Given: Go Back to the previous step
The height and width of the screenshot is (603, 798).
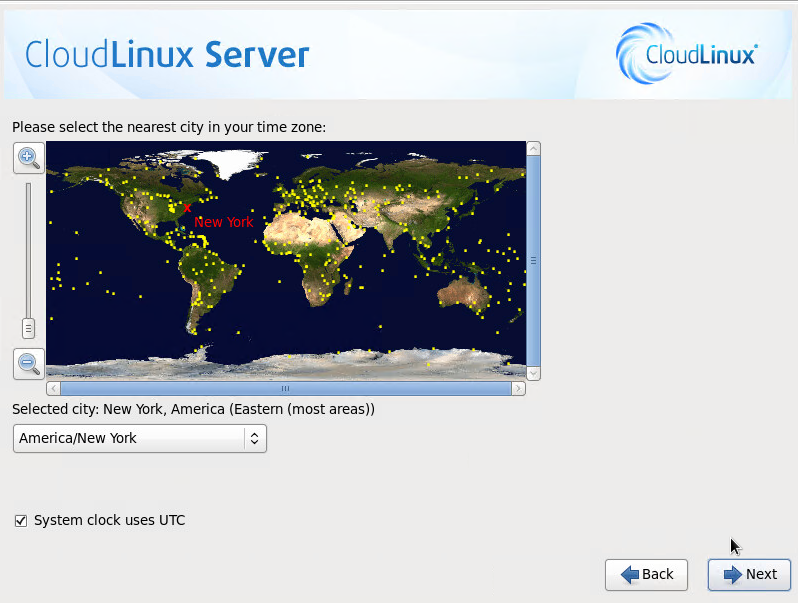Looking at the screenshot, I should [x=646, y=574].
